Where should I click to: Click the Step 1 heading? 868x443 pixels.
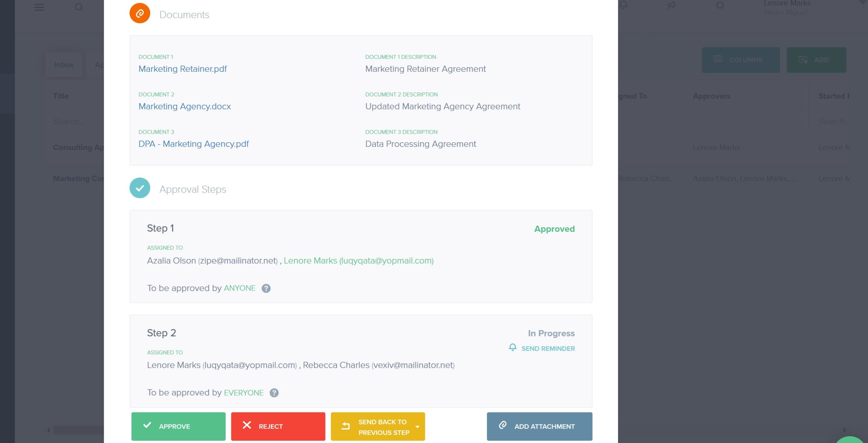(x=160, y=228)
